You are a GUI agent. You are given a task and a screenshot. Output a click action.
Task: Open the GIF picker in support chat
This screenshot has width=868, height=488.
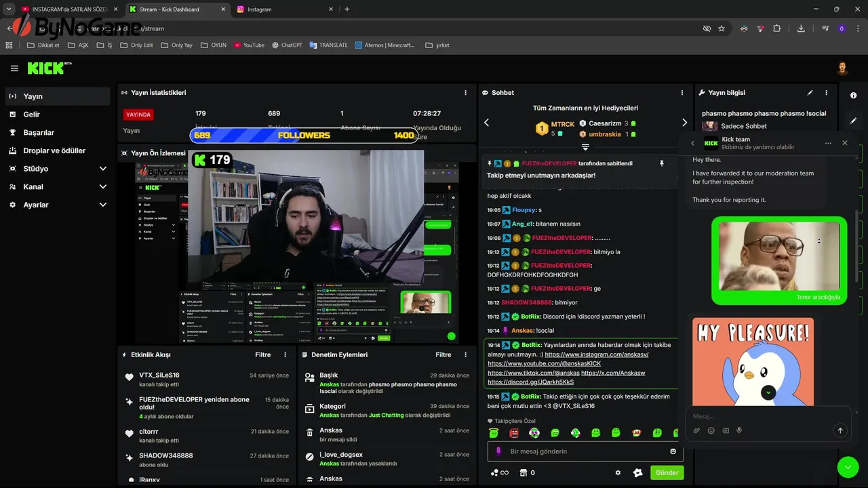tap(725, 430)
